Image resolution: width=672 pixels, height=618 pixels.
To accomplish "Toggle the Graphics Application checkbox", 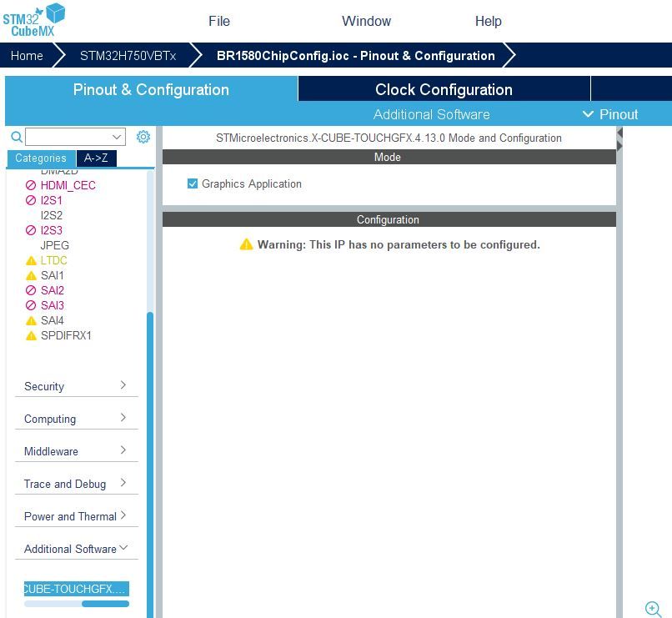I will coord(193,183).
